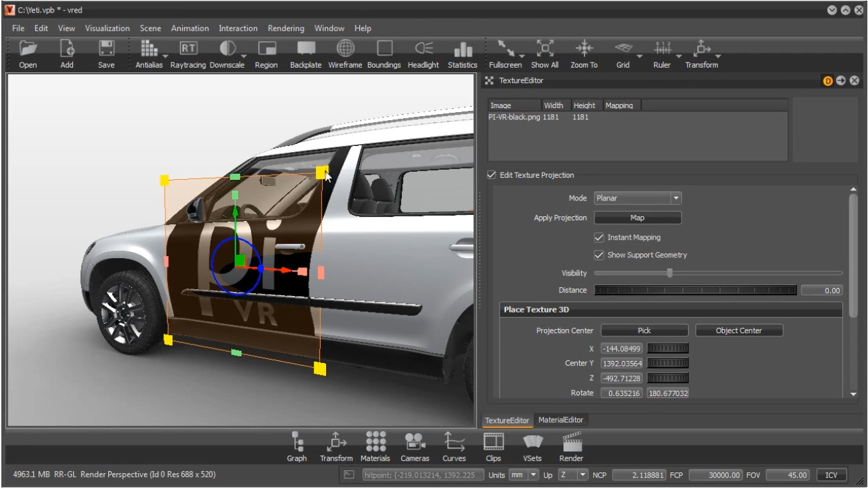Activate the Ruler icon
The height and width of the screenshot is (489, 868).
tap(661, 48)
